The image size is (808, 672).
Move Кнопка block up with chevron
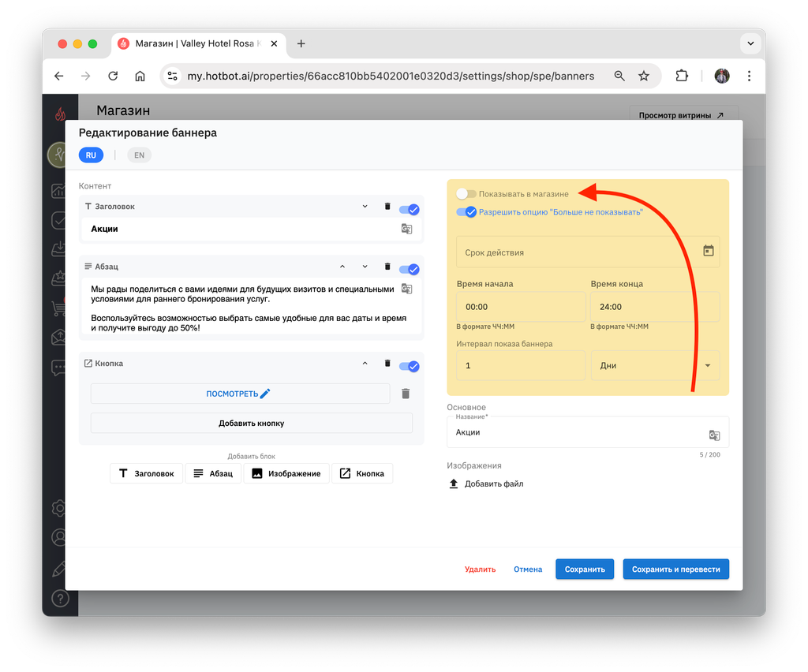coord(365,363)
